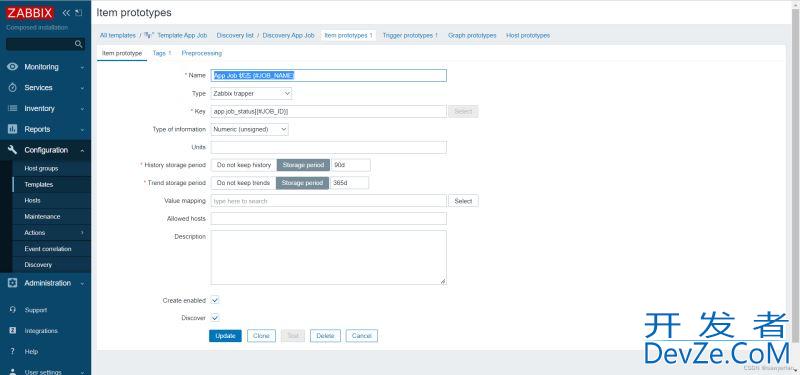This screenshot has height=375, width=800.
Task: Click the Description text area
Action: tap(329, 257)
